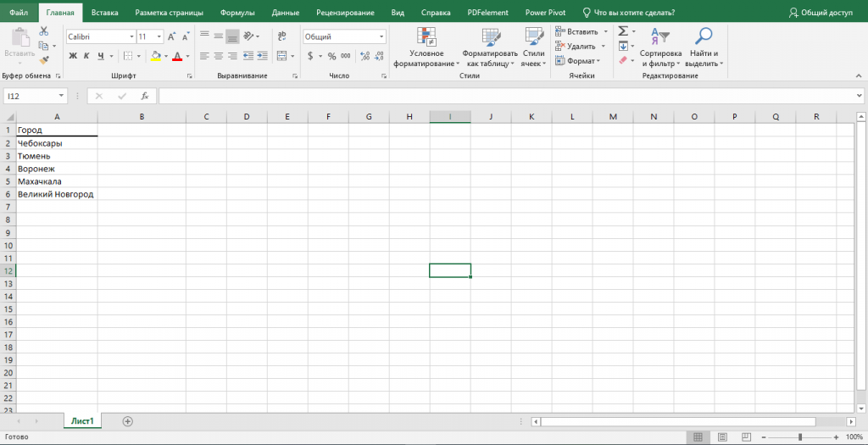
Task: Click the Copy icon in clipboard group
Action: [44, 46]
